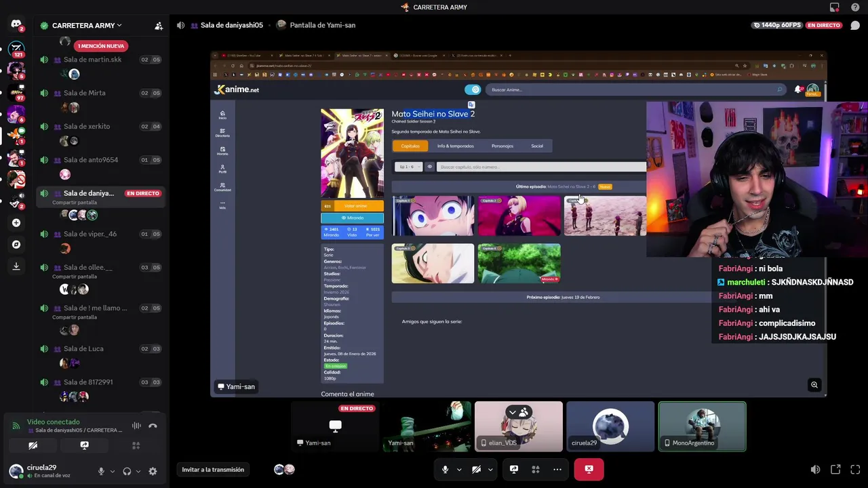Click Mirando status button under poster
The height and width of the screenshot is (488, 868).
[x=352, y=218]
